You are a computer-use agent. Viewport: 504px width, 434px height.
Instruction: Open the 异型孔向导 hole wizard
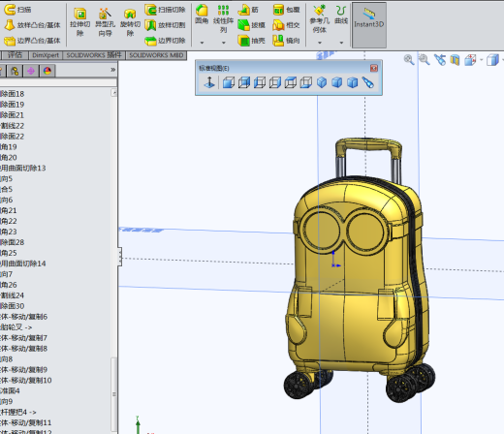[x=105, y=22]
